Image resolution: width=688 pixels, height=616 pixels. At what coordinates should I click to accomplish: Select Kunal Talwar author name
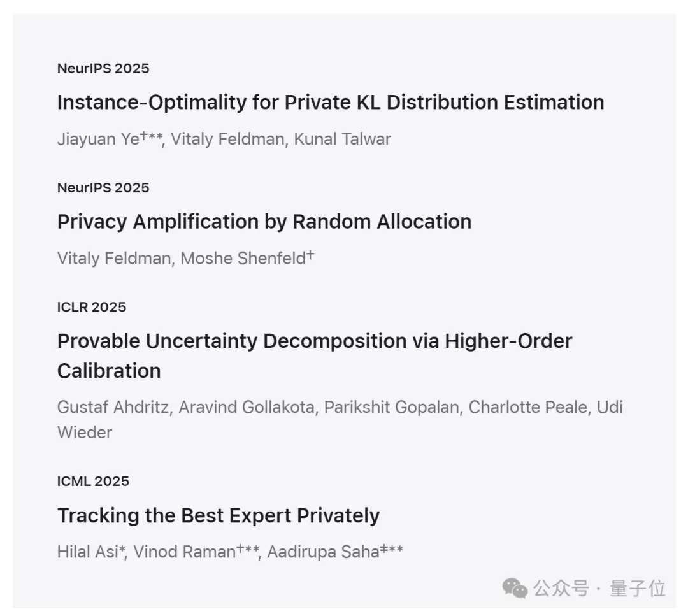(x=342, y=140)
